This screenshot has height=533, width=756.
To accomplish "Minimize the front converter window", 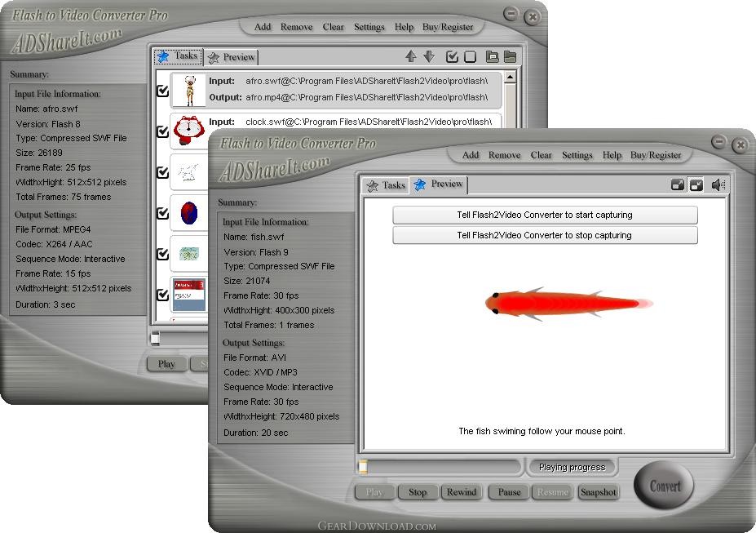I will [x=718, y=142].
